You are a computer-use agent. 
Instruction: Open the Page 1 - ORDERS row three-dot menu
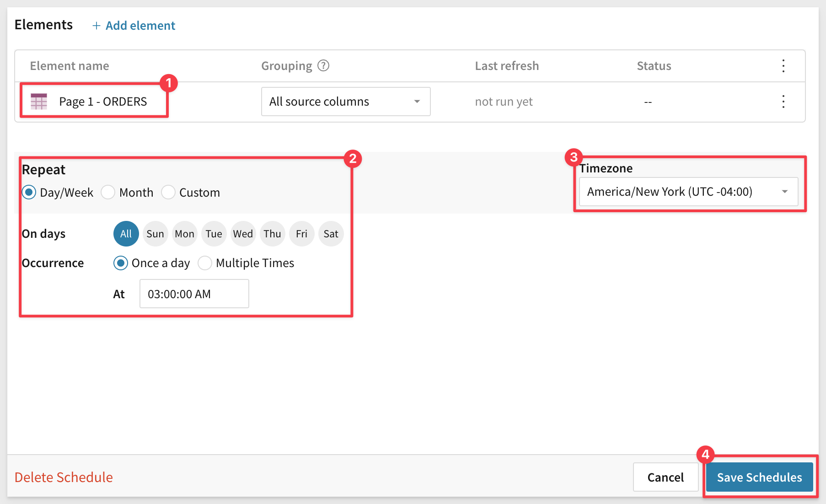coord(783,102)
